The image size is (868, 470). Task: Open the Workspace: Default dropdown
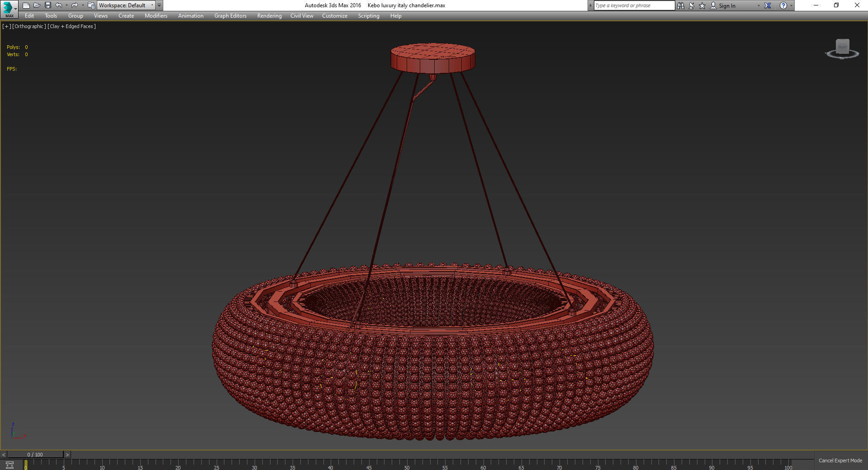126,5
